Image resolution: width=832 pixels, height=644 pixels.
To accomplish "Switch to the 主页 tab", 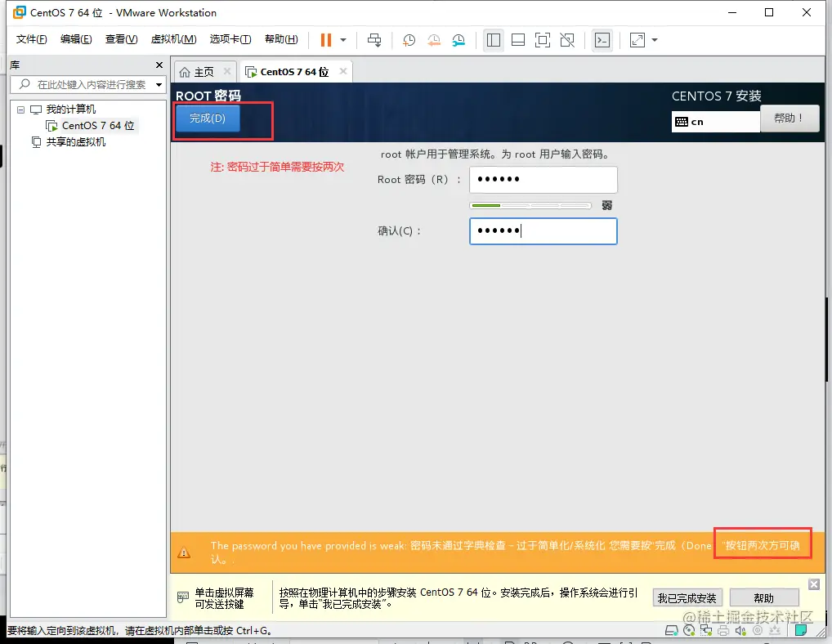I will pos(204,72).
